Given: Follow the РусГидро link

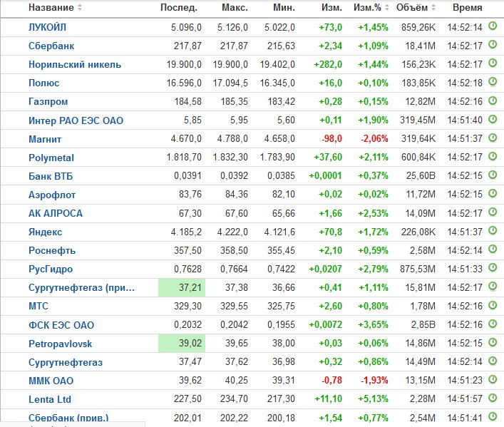Looking at the screenshot, I should (x=51, y=269).
